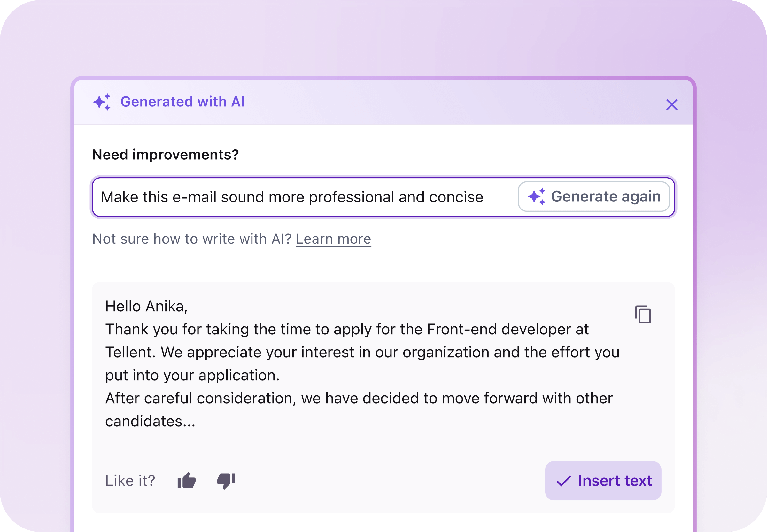Click the 'Not sure how to write with AI?' text
This screenshot has width=767, height=532.
coord(192,239)
